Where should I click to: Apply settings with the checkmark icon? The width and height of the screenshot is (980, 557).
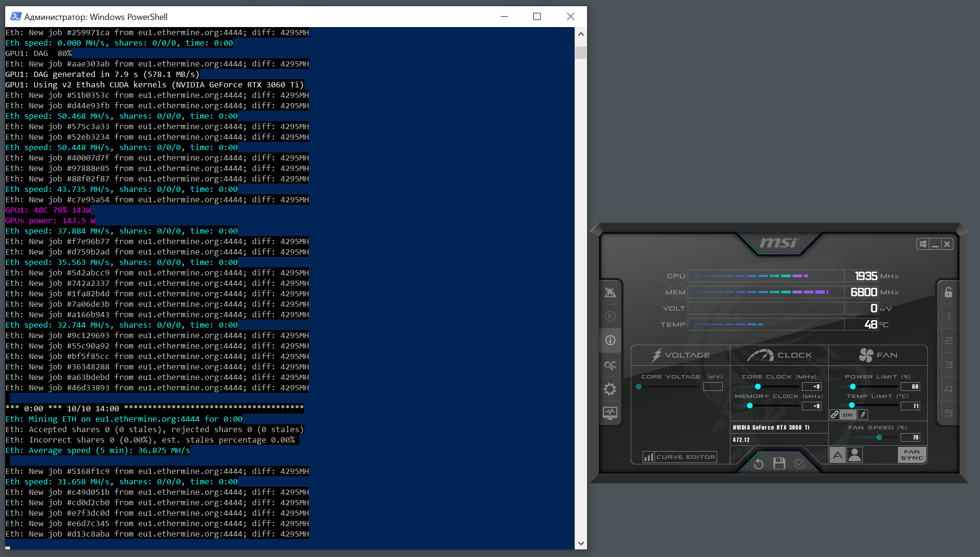(x=800, y=464)
